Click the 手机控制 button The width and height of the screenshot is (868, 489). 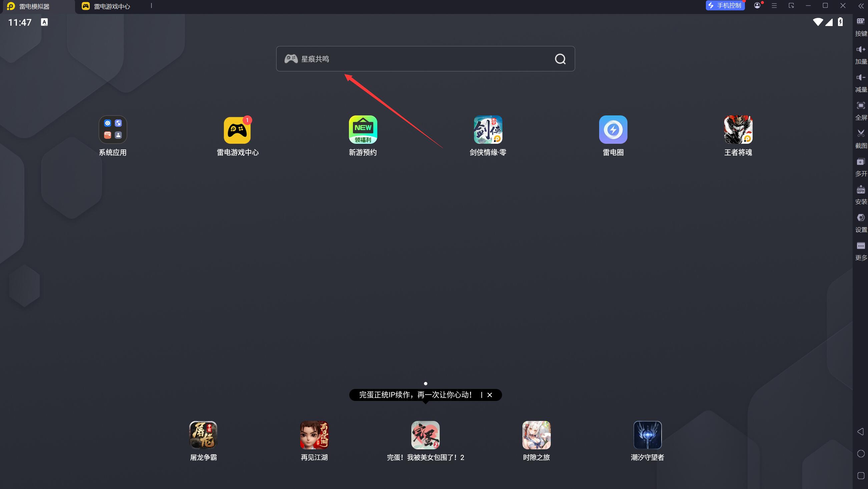tap(725, 5)
